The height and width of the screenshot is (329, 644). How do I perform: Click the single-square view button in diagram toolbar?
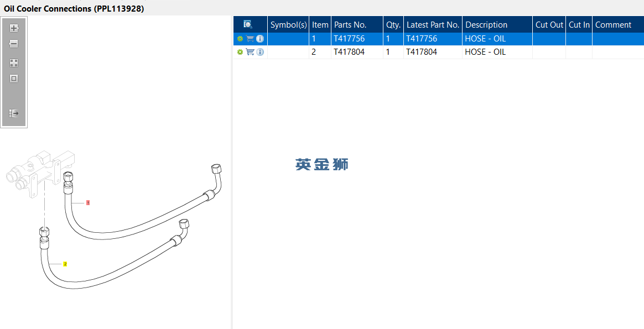coord(14,79)
